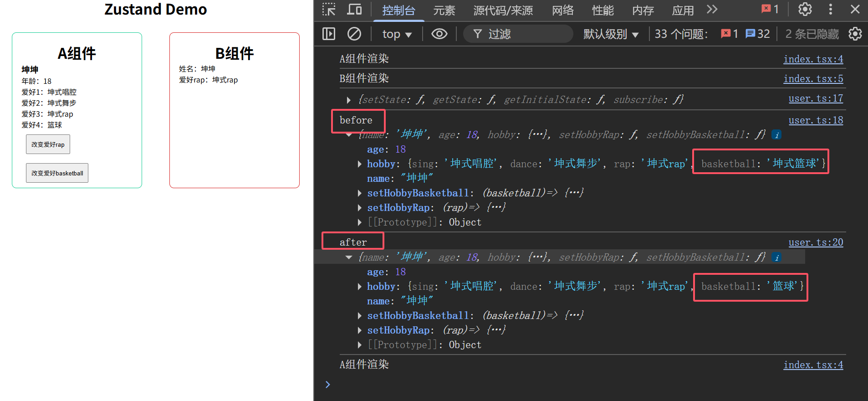The width and height of the screenshot is (868, 401).
Task: Open the 内存 tab
Action: coord(643,10)
